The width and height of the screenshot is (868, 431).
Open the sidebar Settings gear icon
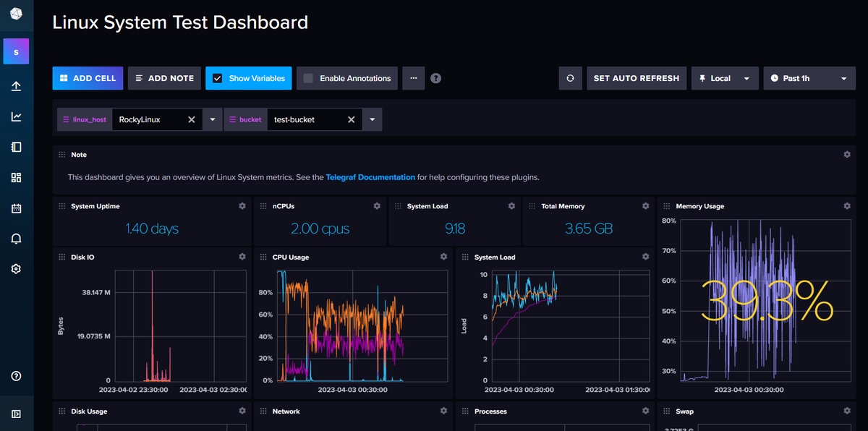(x=16, y=268)
